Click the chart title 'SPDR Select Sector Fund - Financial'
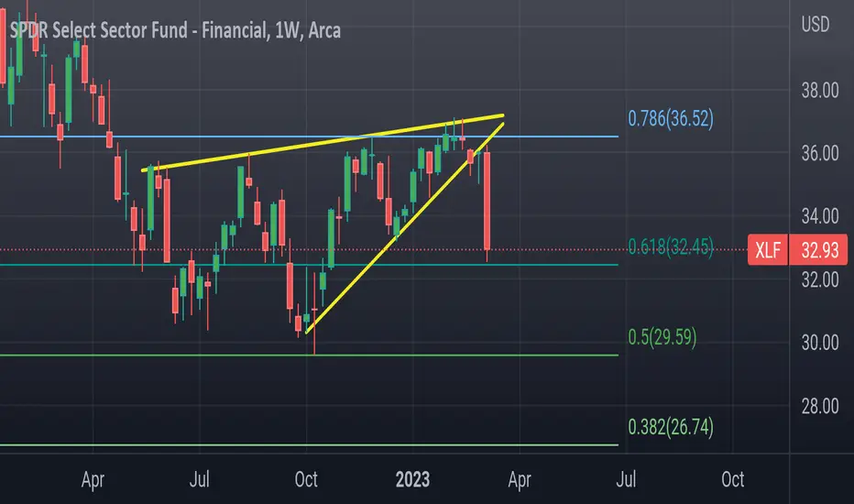The width and height of the screenshot is (854, 504). click(x=139, y=30)
